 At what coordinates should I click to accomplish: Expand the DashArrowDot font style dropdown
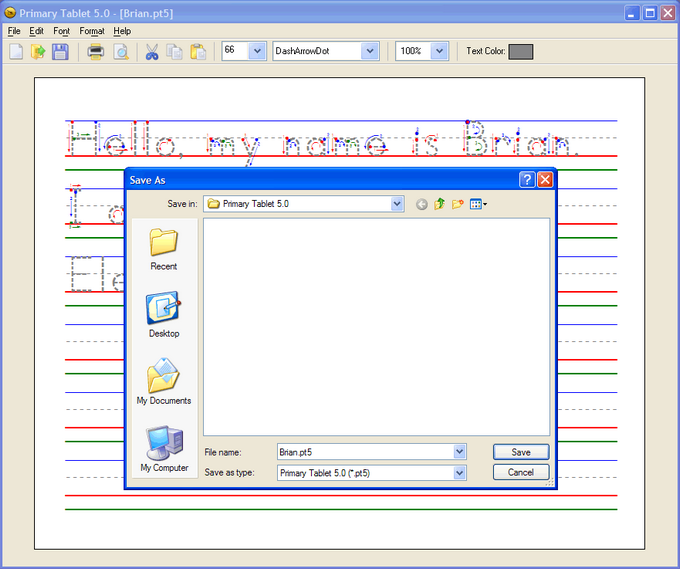click(370, 51)
